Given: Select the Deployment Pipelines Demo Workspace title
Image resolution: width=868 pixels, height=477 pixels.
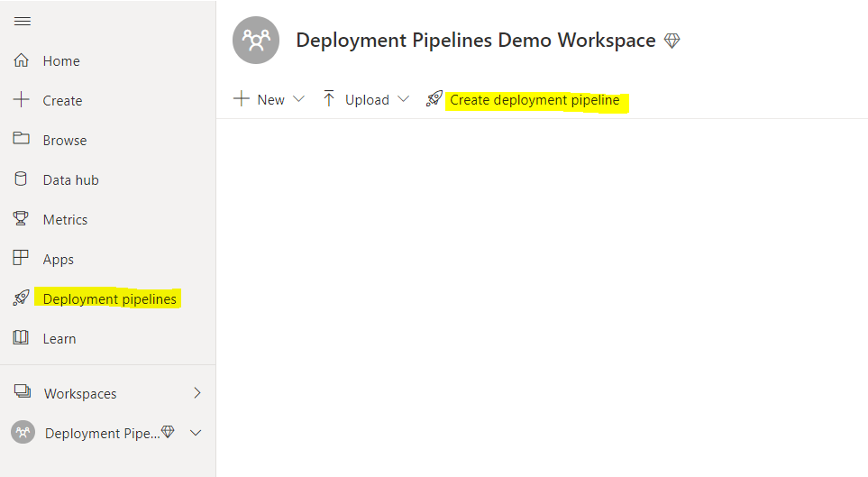Looking at the screenshot, I should tap(475, 41).
